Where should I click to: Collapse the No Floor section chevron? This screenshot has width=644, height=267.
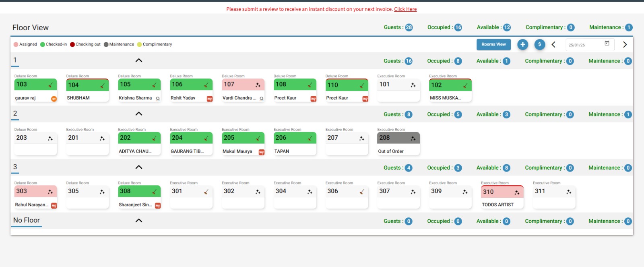coord(139,221)
